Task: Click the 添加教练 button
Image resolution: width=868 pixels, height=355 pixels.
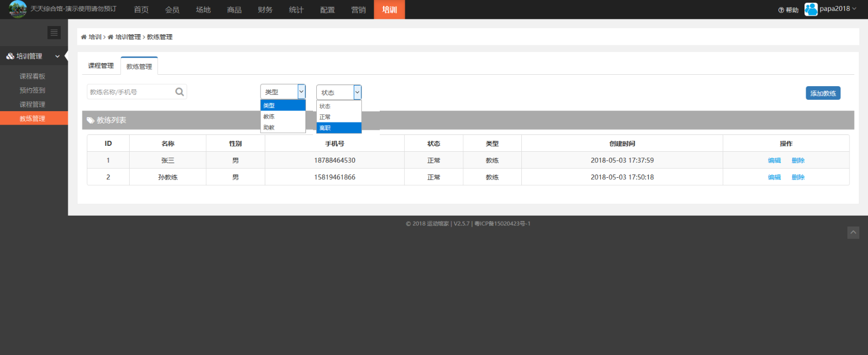Action: coord(823,93)
